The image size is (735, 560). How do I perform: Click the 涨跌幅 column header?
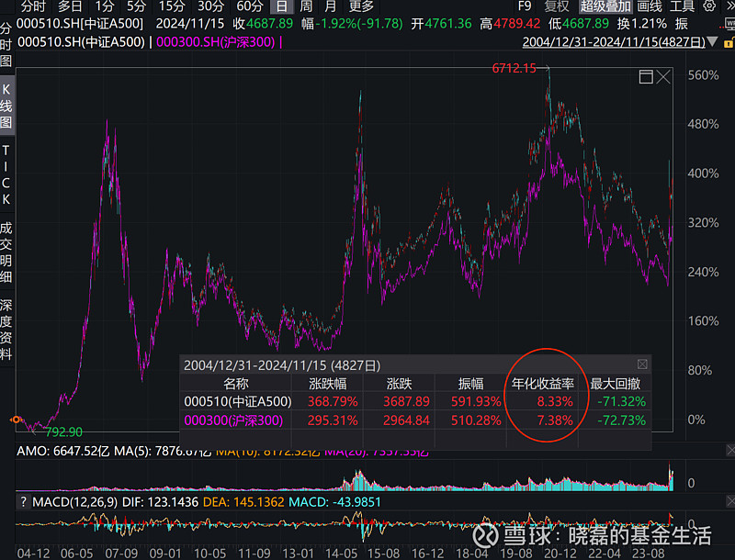(x=327, y=384)
